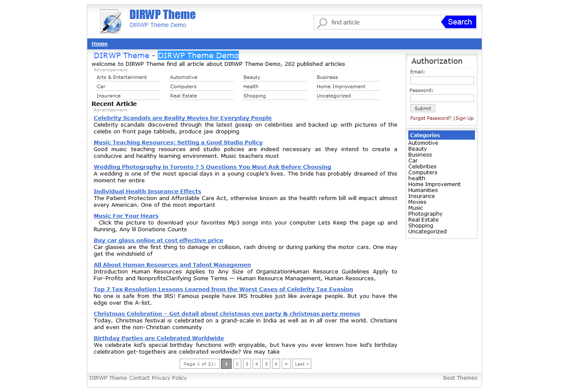Open Home Improvement category in top grid
This screenshot has width=569, height=392.
click(x=341, y=87)
